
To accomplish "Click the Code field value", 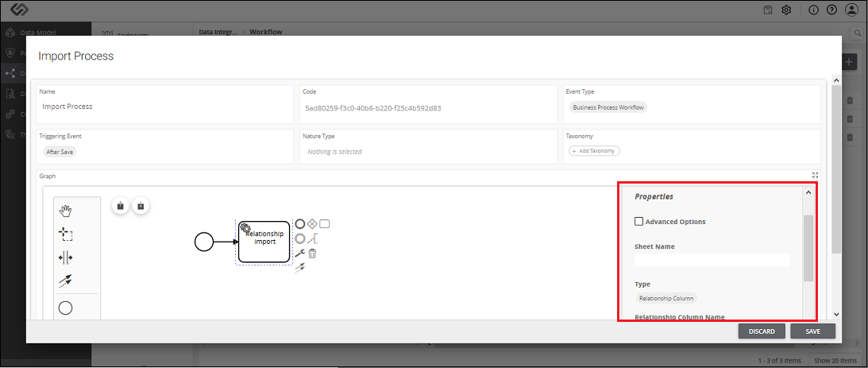I will tap(373, 108).
